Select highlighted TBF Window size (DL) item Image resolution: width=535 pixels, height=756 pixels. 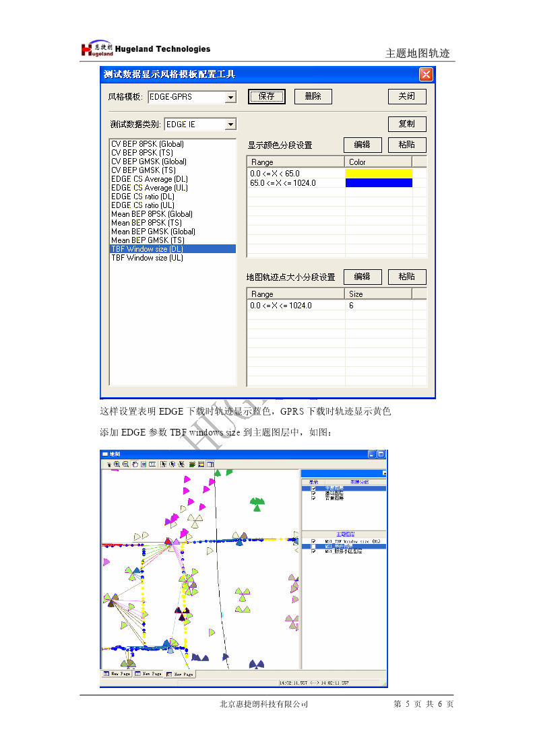(x=172, y=249)
